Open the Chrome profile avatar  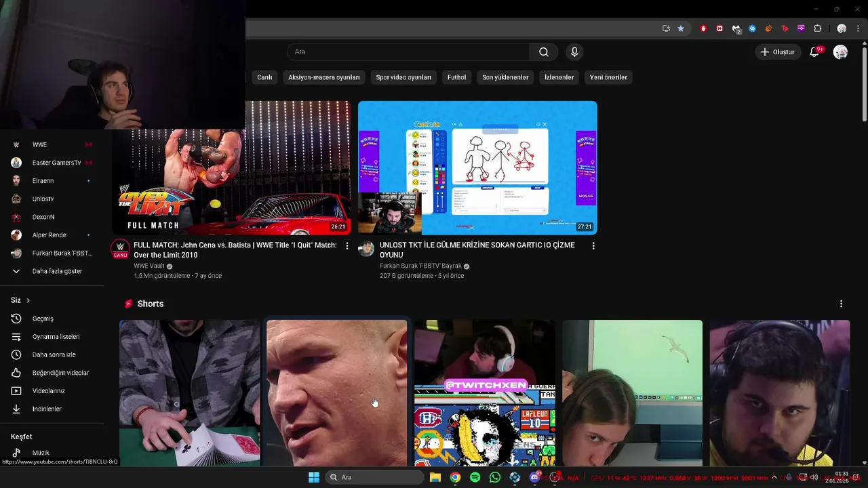(x=842, y=28)
